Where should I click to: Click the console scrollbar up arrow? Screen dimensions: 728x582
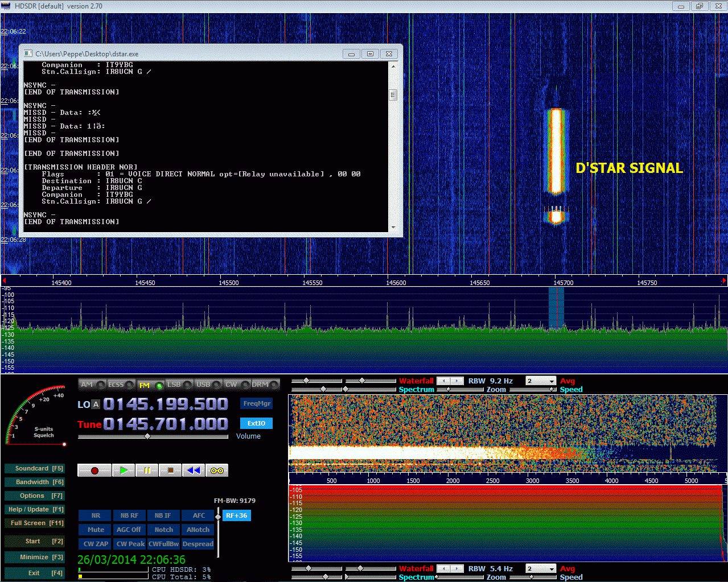393,66
